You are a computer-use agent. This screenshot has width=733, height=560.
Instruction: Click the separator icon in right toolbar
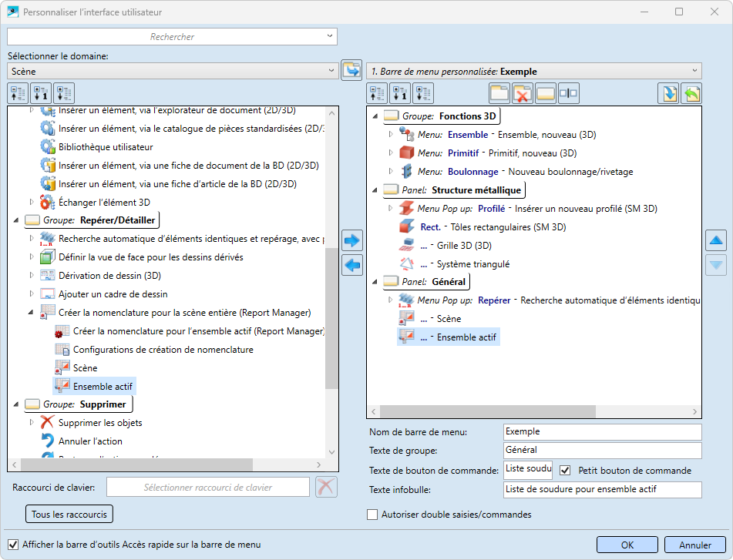click(x=568, y=94)
